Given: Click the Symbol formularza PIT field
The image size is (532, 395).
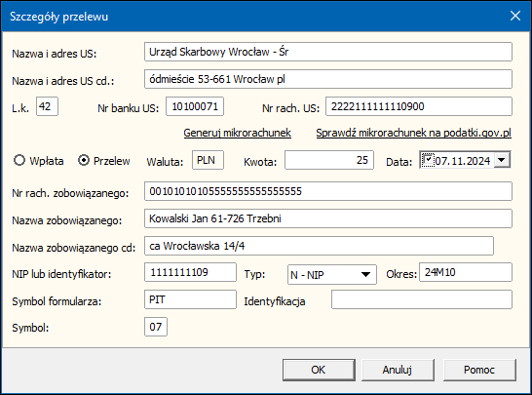Looking at the screenshot, I should pyautogui.click(x=190, y=299).
